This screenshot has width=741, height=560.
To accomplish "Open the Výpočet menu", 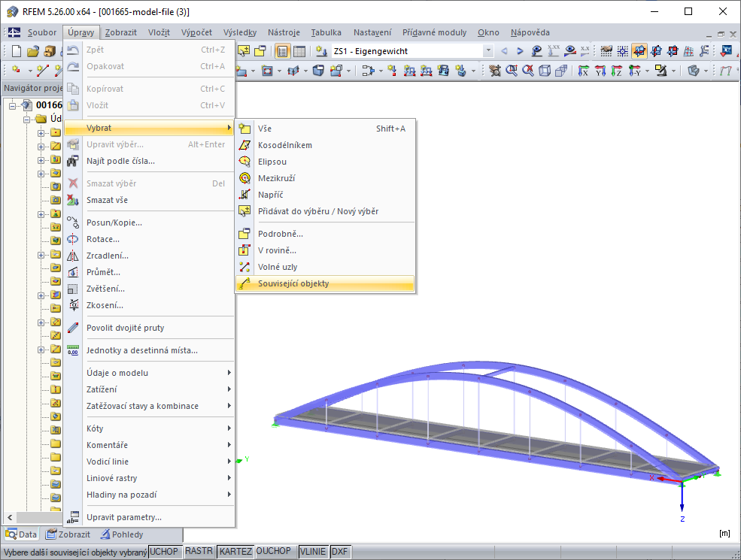I will (x=196, y=32).
